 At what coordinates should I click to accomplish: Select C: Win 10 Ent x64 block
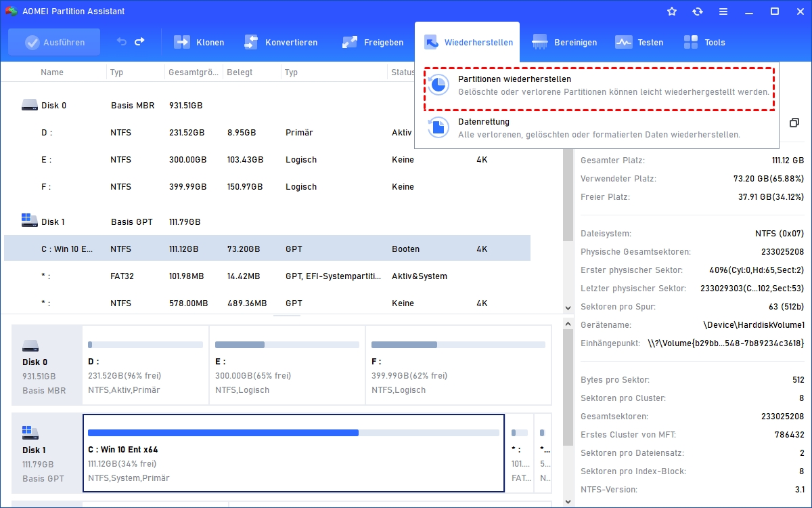(294, 452)
